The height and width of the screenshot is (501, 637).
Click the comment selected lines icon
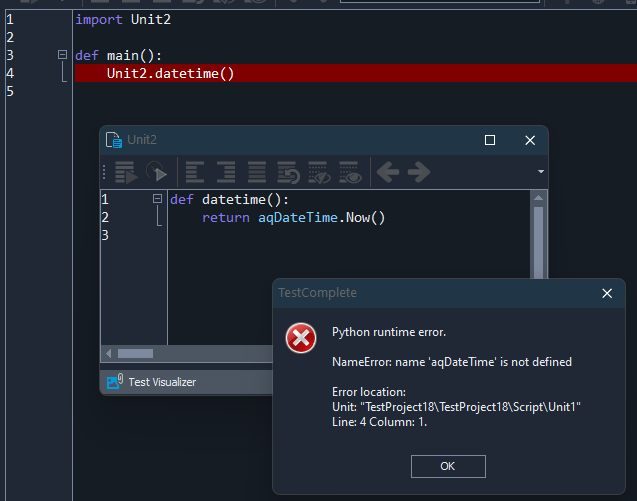click(257, 173)
